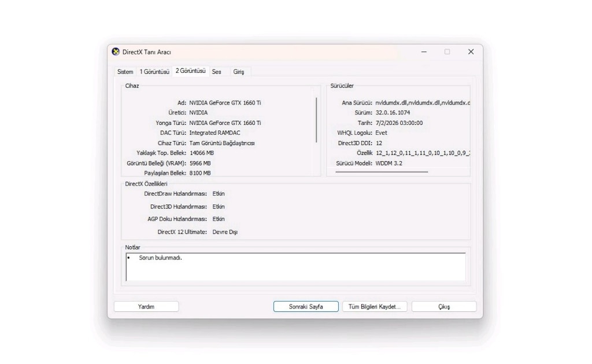
Task: Click the Integrated RAMDAC value
Action: pyautogui.click(x=214, y=133)
